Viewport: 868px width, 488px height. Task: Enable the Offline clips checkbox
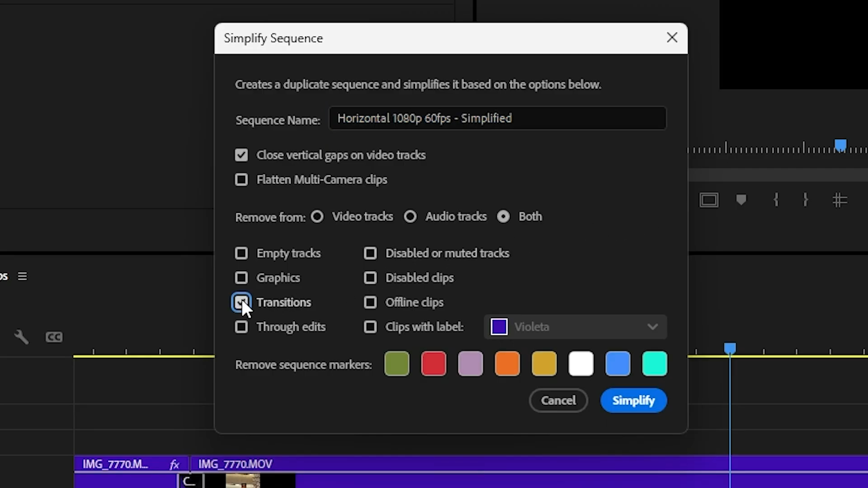click(x=370, y=302)
